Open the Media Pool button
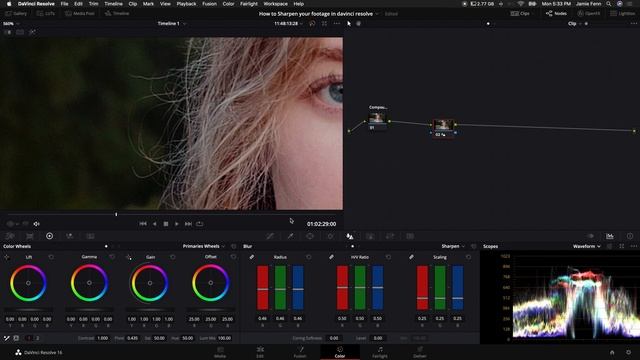The image size is (640, 360). click(x=80, y=13)
